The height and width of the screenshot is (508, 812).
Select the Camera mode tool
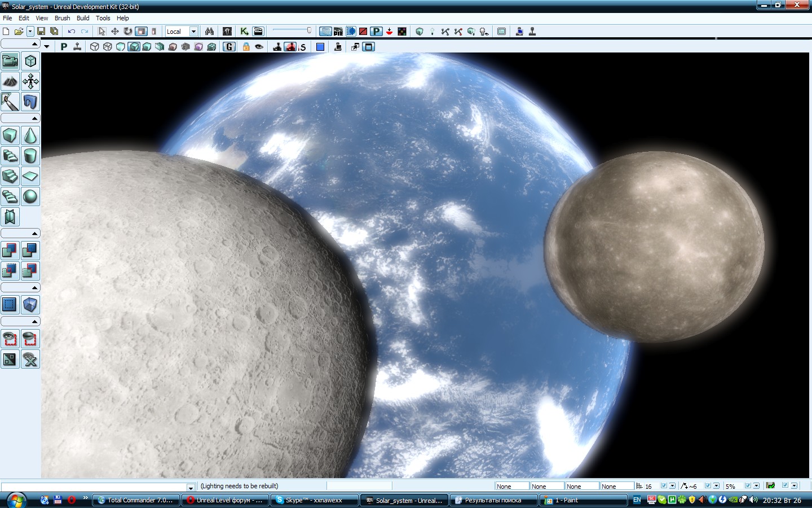click(10, 61)
